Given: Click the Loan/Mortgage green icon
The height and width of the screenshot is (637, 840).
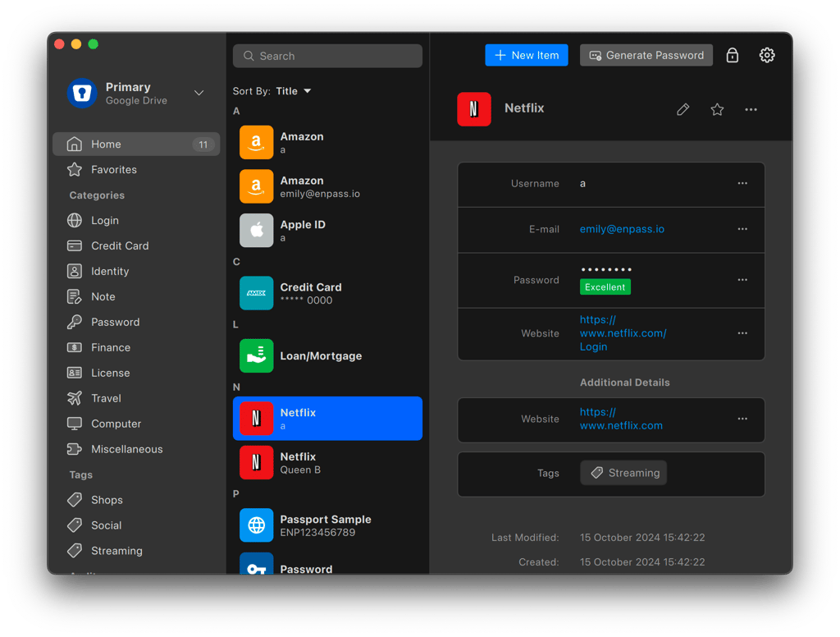Looking at the screenshot, I should [x=256, y=355].
